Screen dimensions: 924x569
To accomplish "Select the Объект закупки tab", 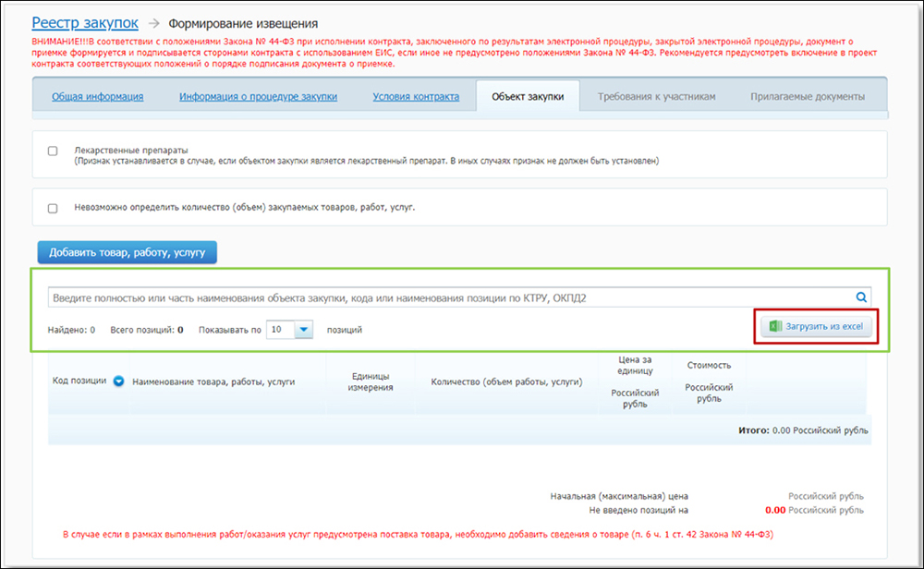I will tap(528, 97).
